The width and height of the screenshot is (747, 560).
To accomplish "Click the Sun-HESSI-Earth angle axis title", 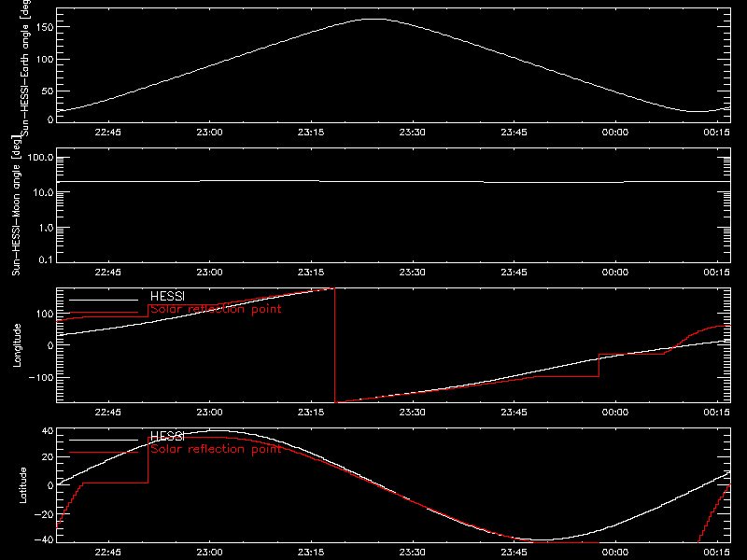I will [25, 68].
